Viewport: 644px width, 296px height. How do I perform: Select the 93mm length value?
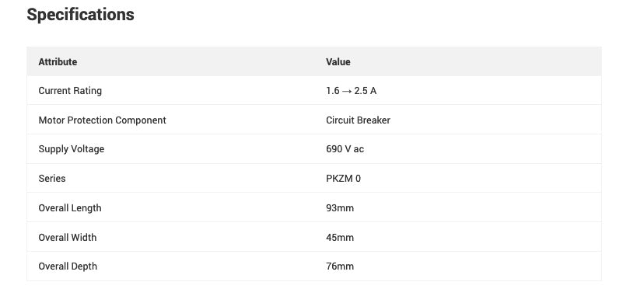coord(340,208)
